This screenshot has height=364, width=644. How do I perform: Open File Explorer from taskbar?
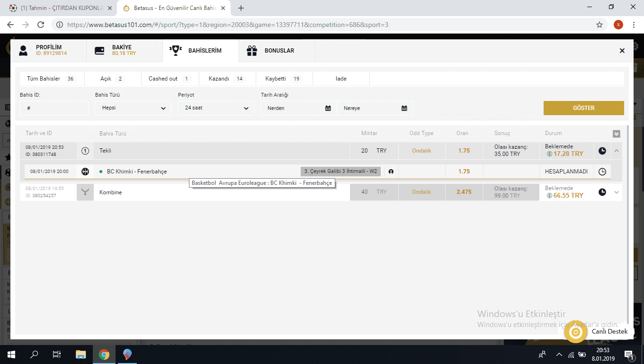pos(81,355)
